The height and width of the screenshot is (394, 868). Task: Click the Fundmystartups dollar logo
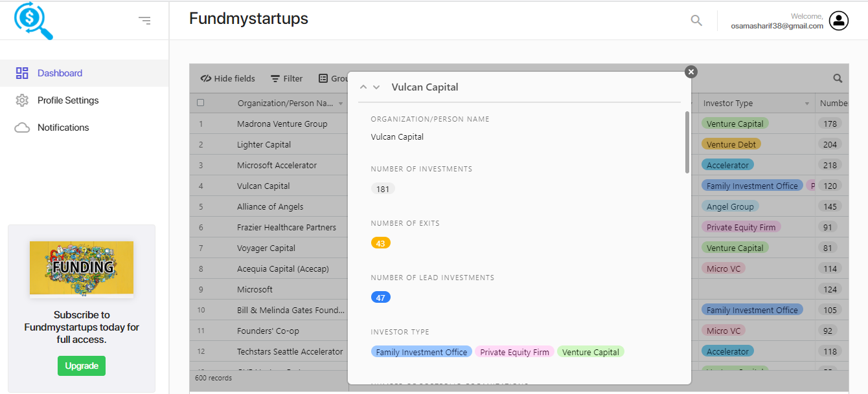(x=31, y=20)
